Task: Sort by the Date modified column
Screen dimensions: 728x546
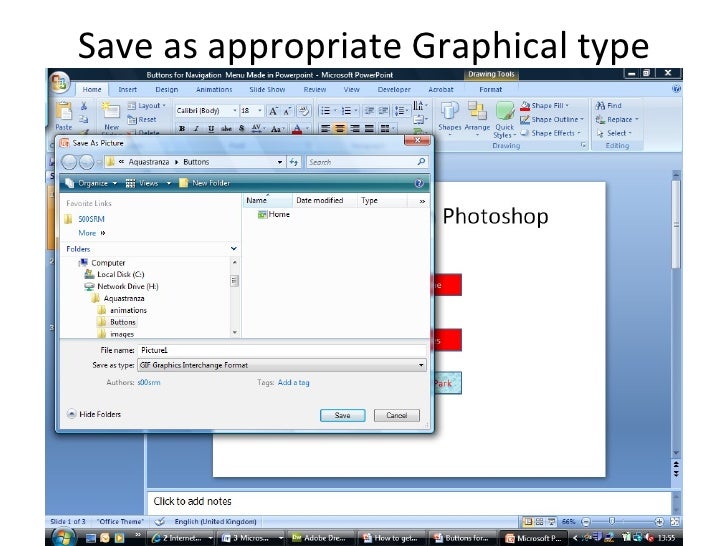Action: 324,201
